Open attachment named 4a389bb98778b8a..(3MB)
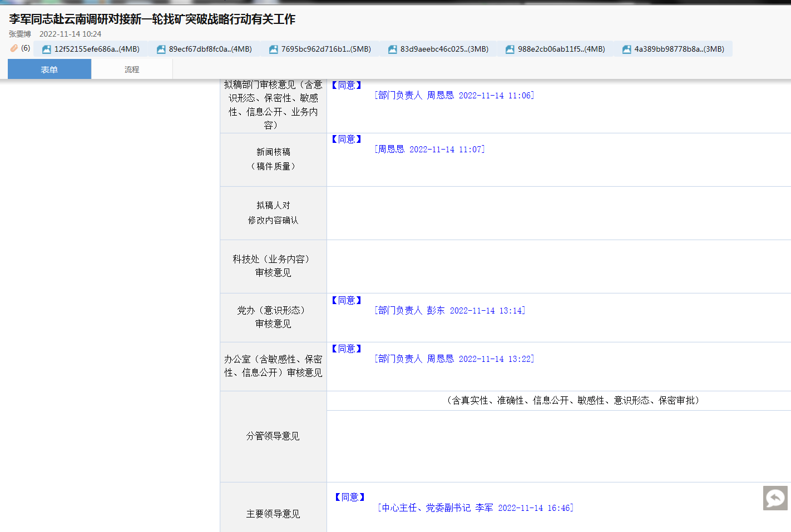This screenshot has height=532, width=791. click(679, 49)
